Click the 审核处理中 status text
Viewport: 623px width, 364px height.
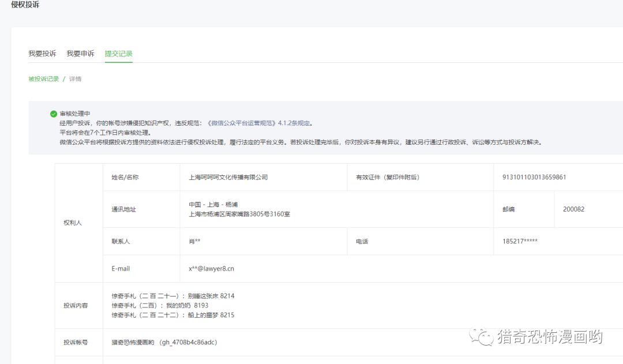pos(74,114)
